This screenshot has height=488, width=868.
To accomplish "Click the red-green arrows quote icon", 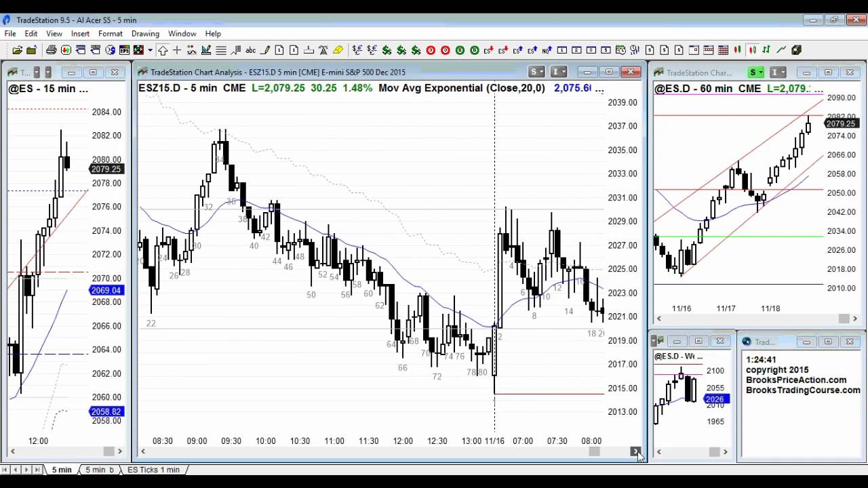I will click(66, 50).
